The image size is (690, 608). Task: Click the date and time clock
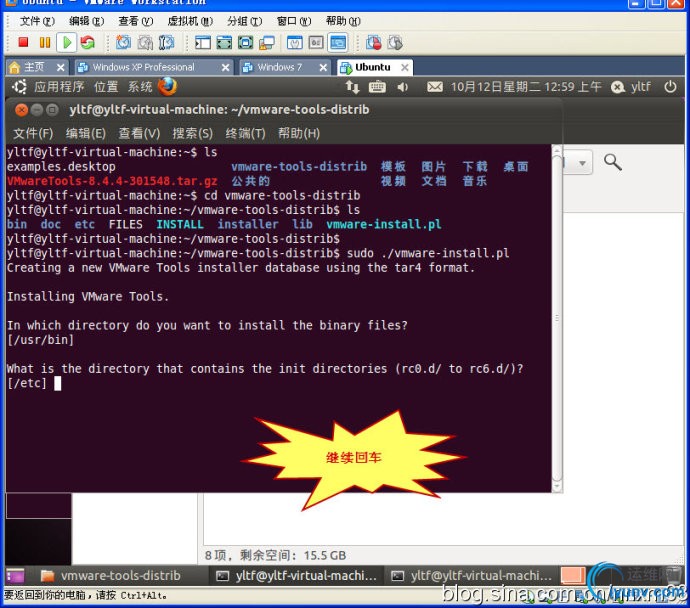(525, 87)
